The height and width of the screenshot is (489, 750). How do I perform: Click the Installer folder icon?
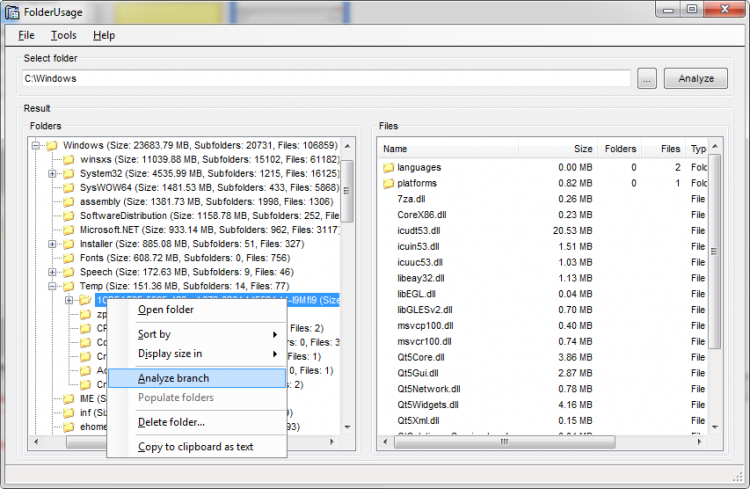[x=69, y=244]
